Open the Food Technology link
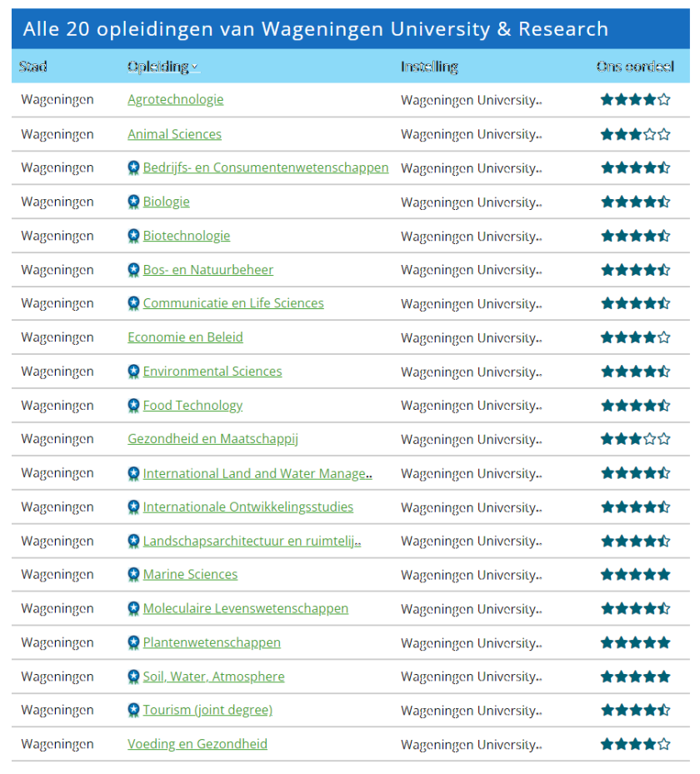The height and width of the screenshot is (774, 700). 192,406
